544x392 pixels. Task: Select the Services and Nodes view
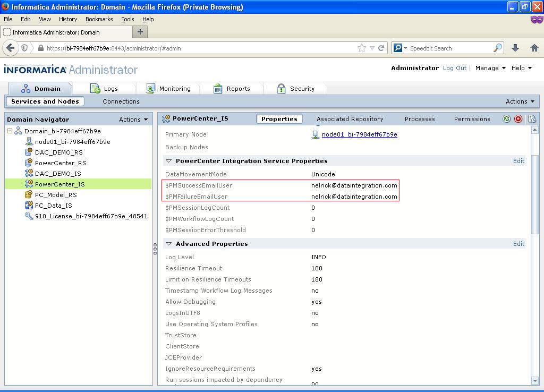click(x=45, y=101)
